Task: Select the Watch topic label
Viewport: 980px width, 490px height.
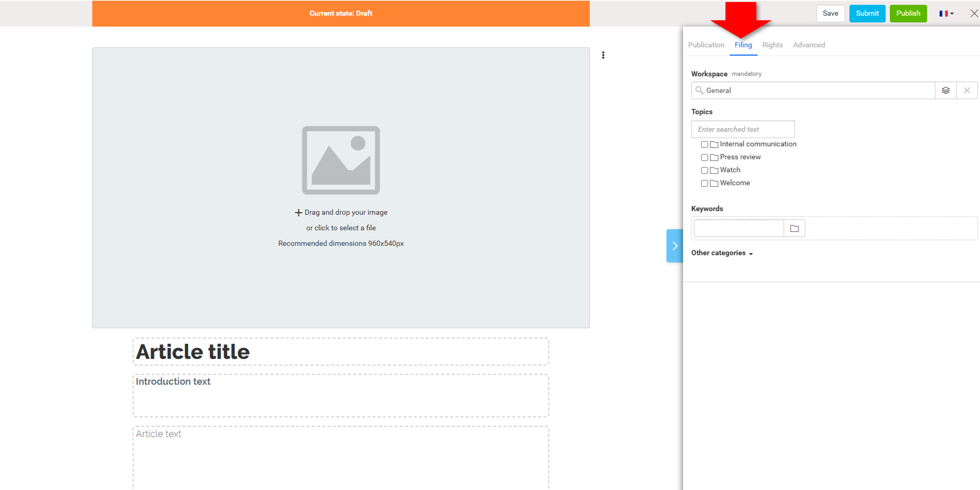Action: click(730, 170)
